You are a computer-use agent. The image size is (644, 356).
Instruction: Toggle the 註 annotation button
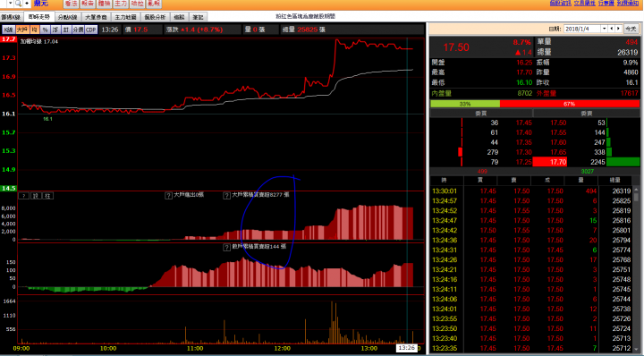(65, 30)
